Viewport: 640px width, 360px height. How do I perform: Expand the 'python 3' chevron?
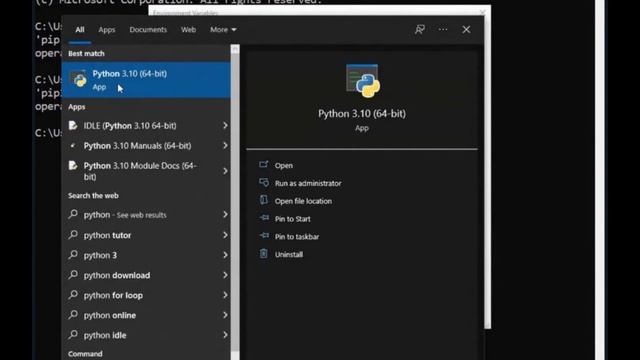point(225,255)
